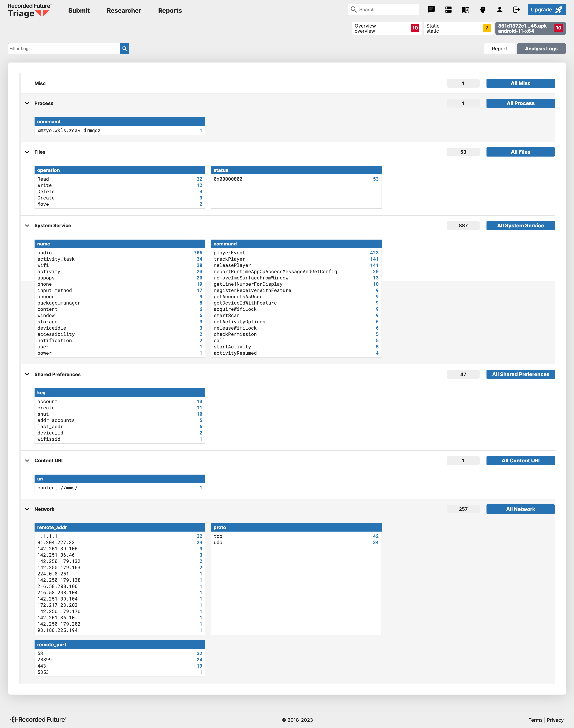Focus the Filter Log input field

pos(64,49)
